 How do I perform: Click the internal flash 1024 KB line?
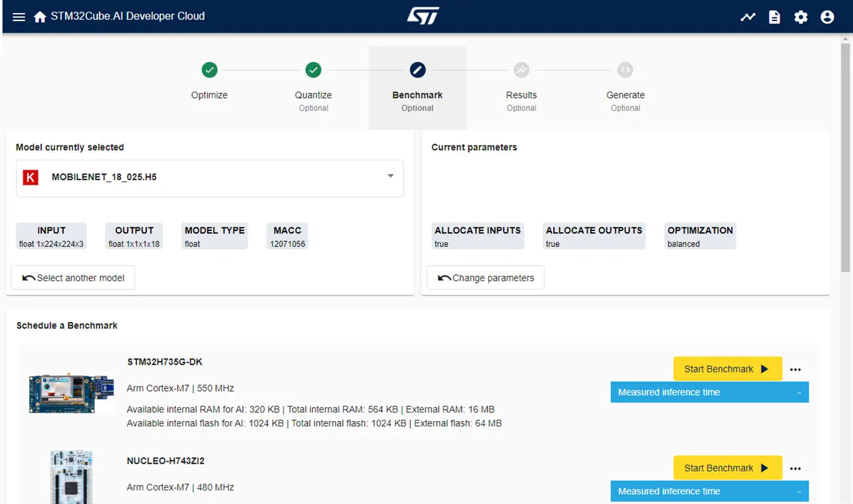click(x=314, y=424)
